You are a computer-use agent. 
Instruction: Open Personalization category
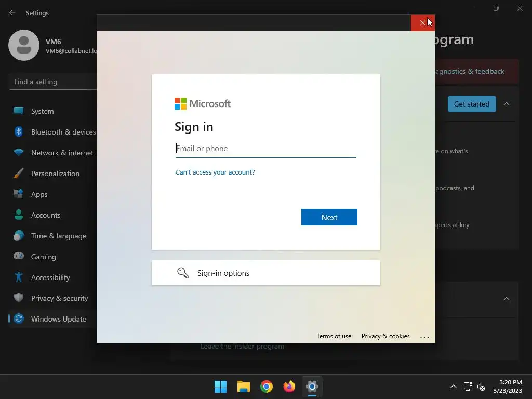pos(52,174)
